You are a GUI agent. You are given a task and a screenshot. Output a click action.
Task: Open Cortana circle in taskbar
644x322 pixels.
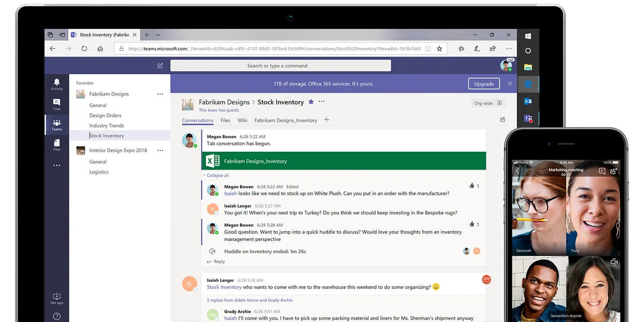pos(528,51)
